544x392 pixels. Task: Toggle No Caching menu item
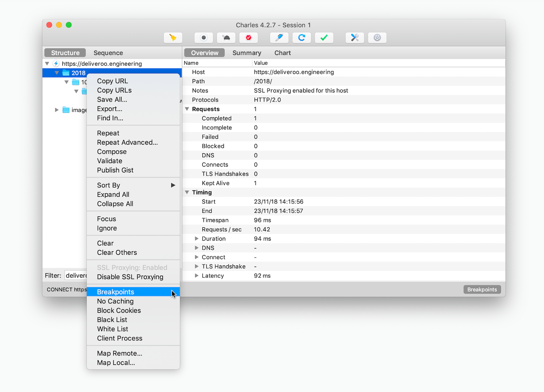133,301
